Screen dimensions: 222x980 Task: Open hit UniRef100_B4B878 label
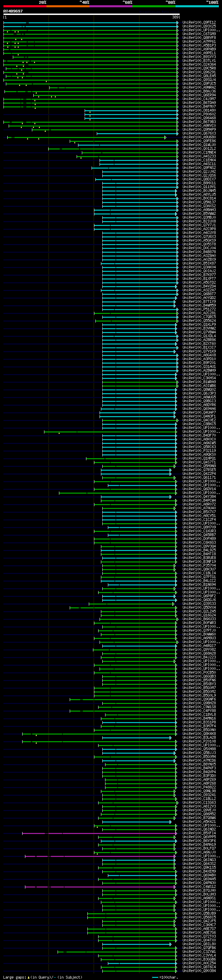pos(199,252)
